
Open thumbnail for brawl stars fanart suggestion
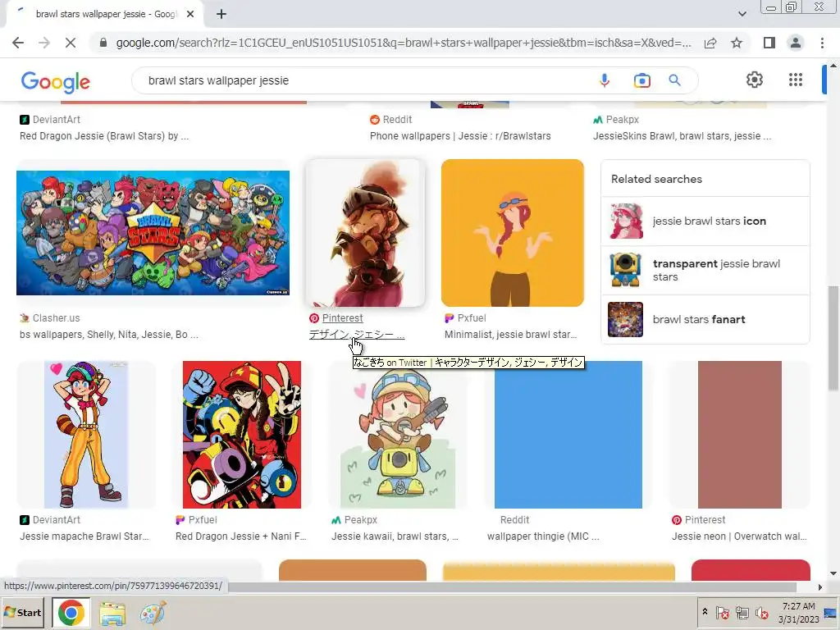click(x=625, y=319)
